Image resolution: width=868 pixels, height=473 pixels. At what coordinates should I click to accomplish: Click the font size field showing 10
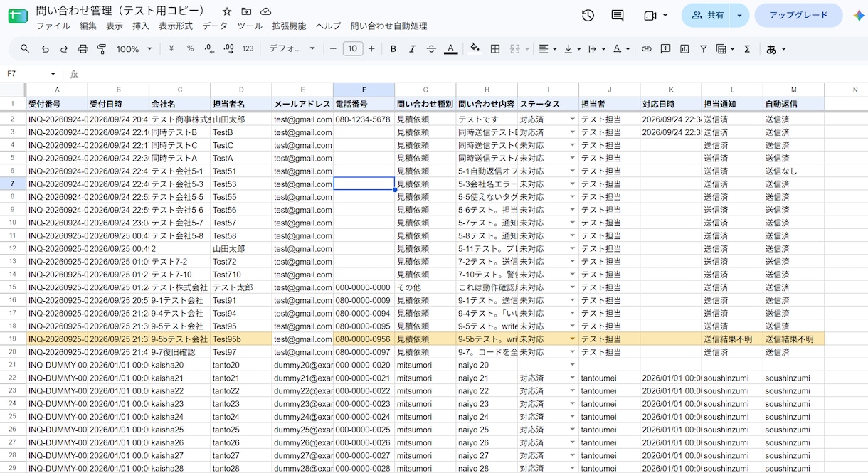353,49
